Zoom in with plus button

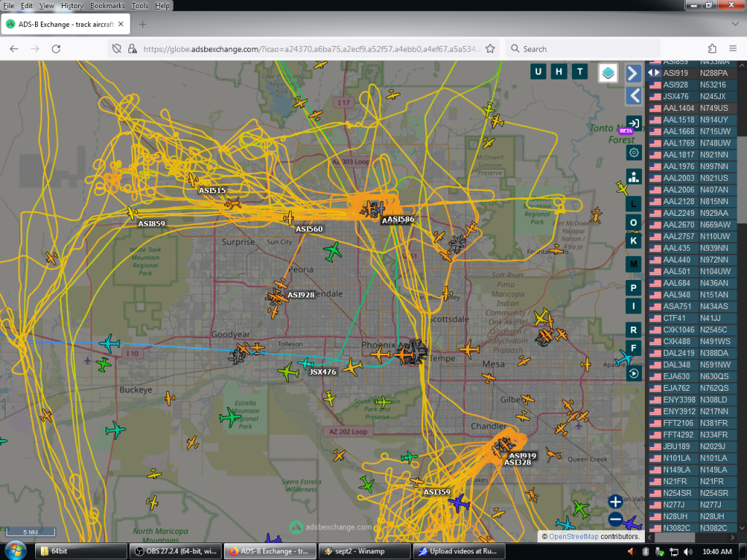click(x=615, y=502)
